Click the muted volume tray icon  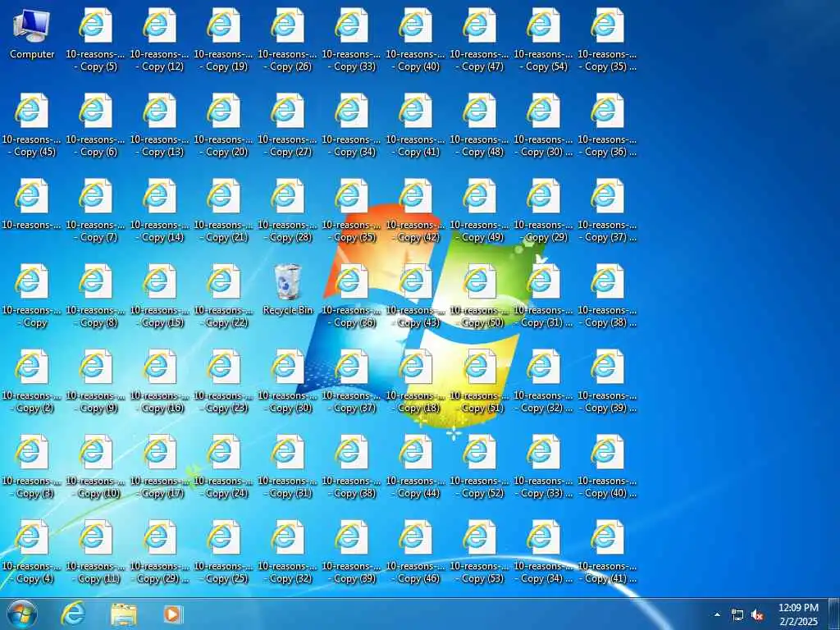click(x=757, y=615)
